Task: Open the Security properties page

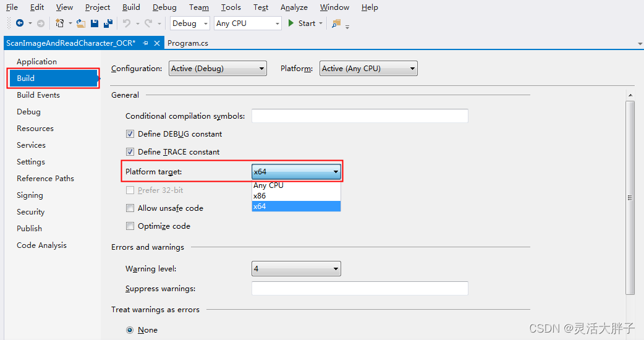Action: tap(30, 212)
